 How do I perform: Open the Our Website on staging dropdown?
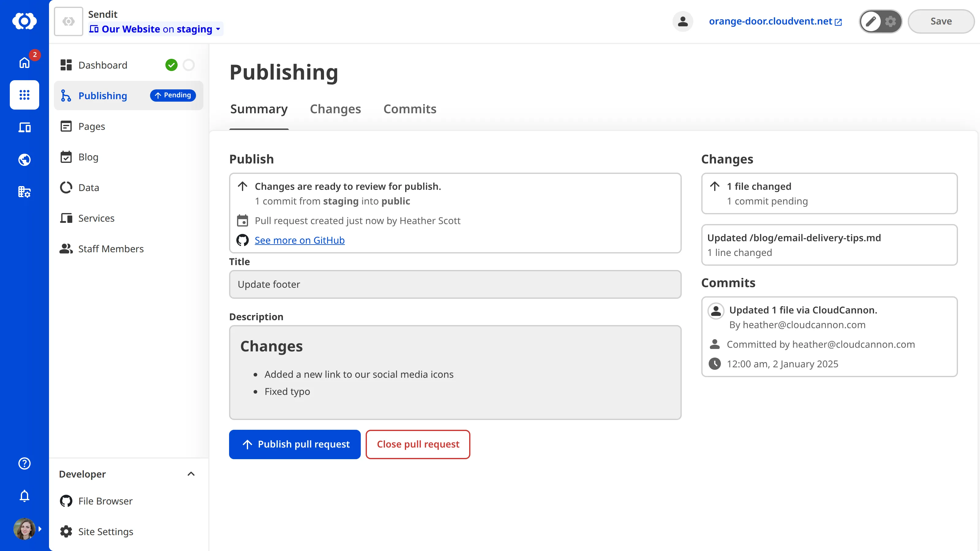[x=156, y=29]
